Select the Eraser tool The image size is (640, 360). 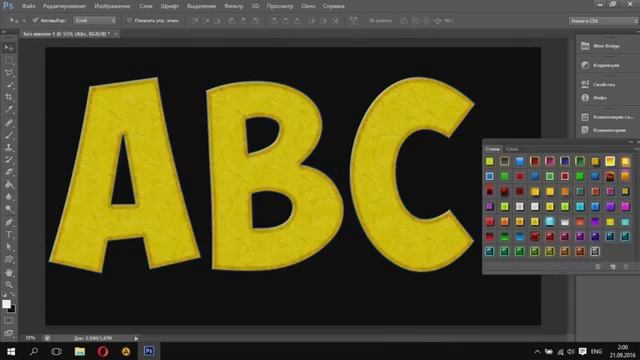tap(9, 172)
